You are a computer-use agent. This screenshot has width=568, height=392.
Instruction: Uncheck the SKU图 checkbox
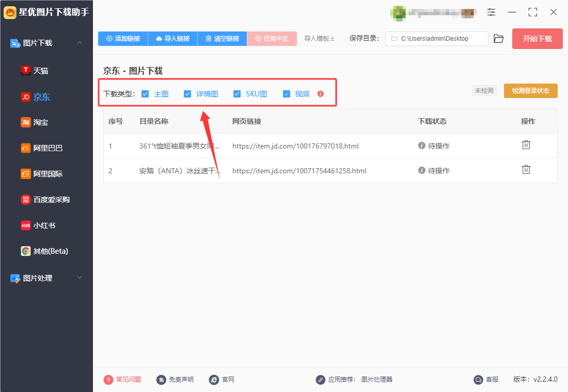(237, 94)
